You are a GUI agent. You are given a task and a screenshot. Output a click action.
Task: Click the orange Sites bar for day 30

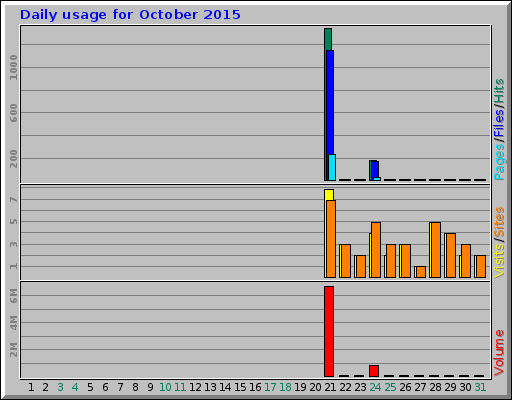coord(466,261)
